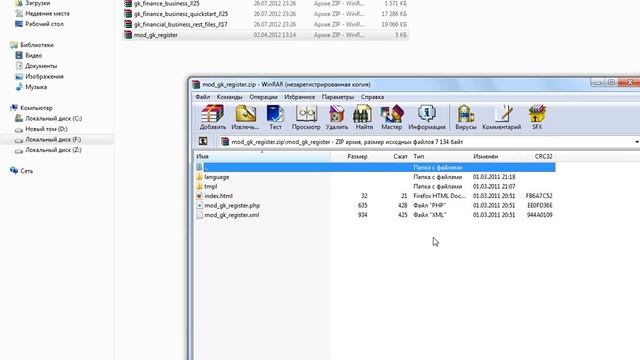Image resolution: width=640 pixels, height=360 pixels.
Task: Click the archive icon in WinRAR address bar
Action: pos(225,142)
